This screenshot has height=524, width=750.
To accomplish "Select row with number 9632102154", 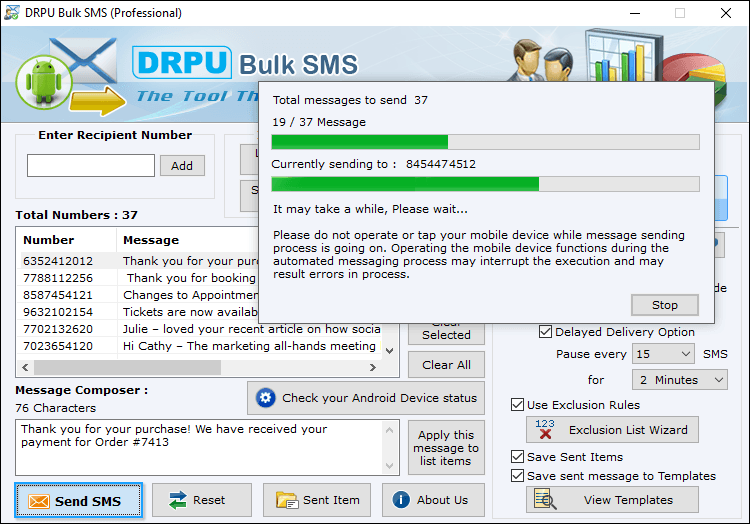I will (x=140, y=312).
